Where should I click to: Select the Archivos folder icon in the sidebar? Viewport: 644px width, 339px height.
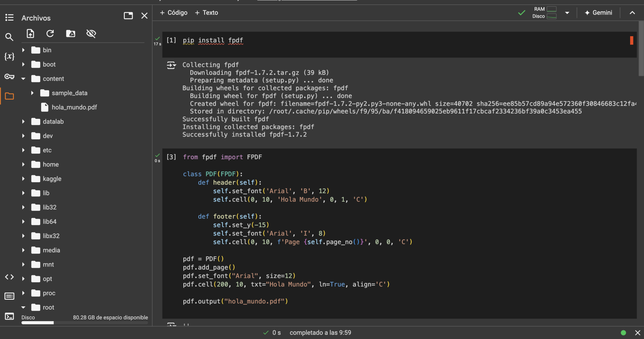coord(9,96)
